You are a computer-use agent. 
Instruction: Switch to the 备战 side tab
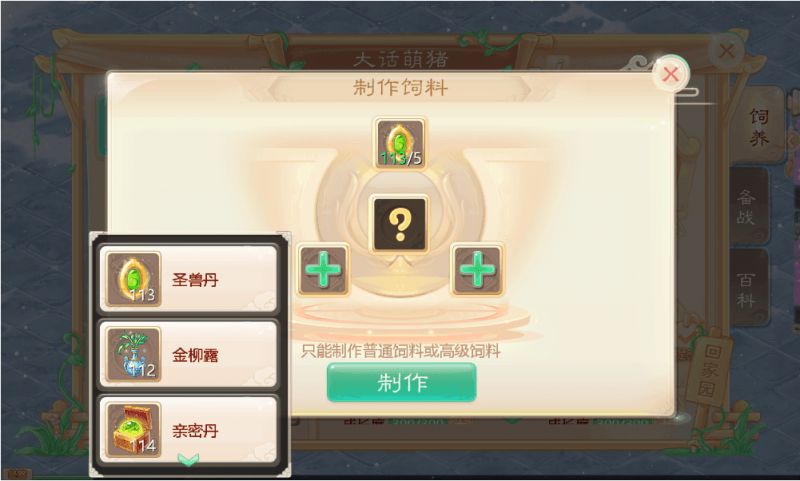point(748,206)
